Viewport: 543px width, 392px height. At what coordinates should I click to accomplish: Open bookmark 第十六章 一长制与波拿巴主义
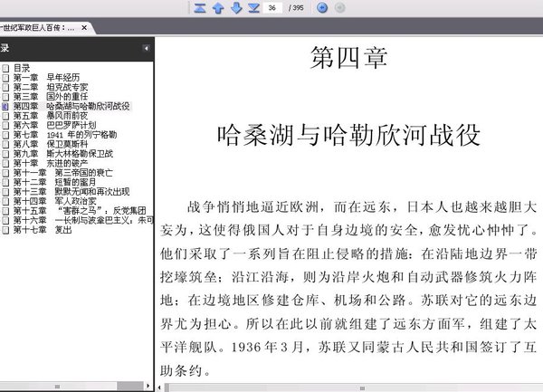83,220
